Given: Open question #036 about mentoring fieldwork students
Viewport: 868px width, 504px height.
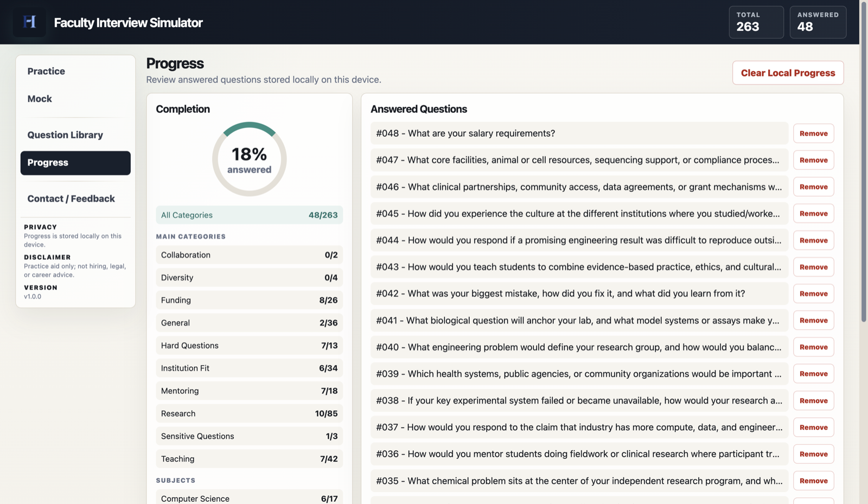Looking at the screenshot, I should tap(579, 454).
